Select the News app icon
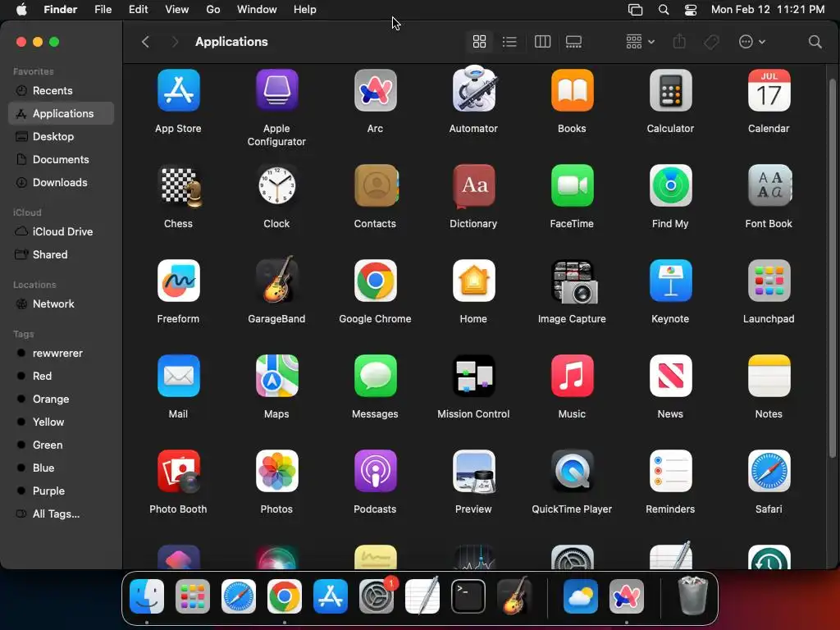Image resolution: width=840 pixels, height=630 pixels. pyautogui.click(x=670, y=376)
